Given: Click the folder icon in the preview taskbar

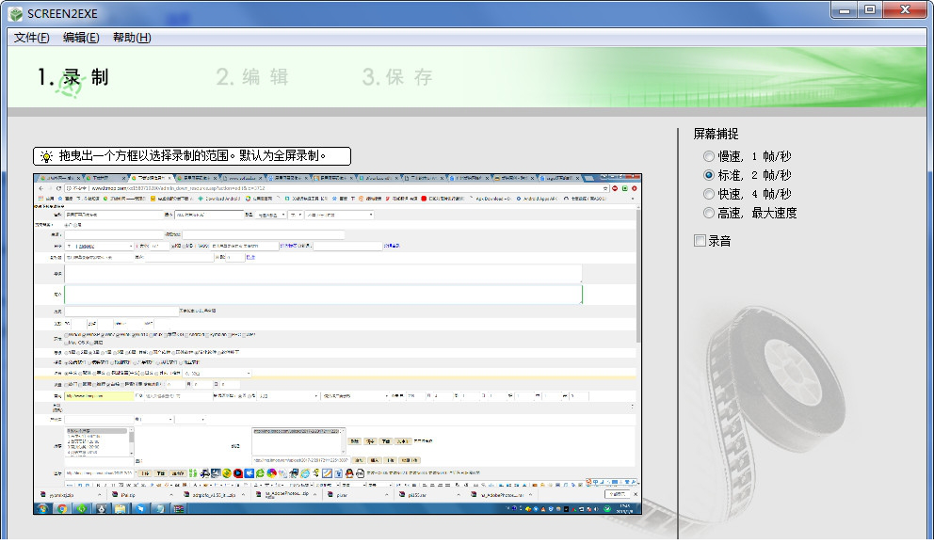Looking at the screenshot, I should tap(119, 509).
